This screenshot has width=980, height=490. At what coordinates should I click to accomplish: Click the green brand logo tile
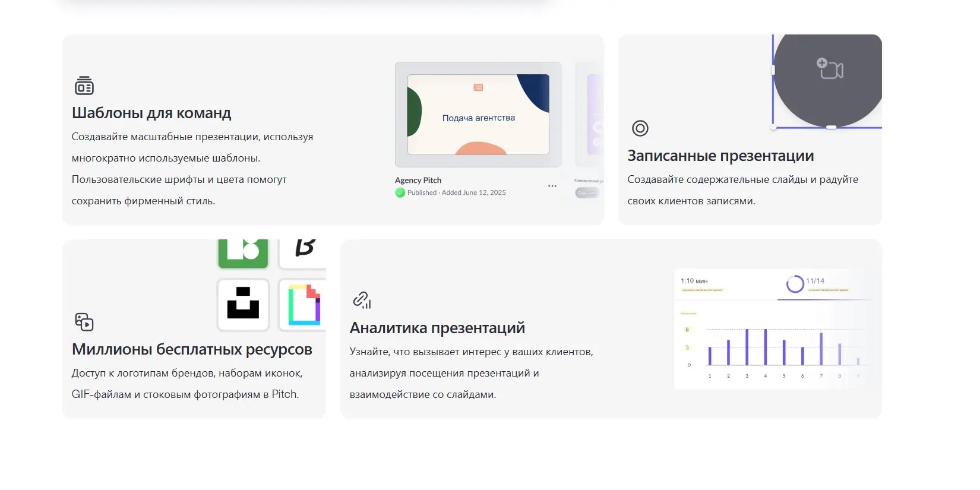(x=244, y=253)
